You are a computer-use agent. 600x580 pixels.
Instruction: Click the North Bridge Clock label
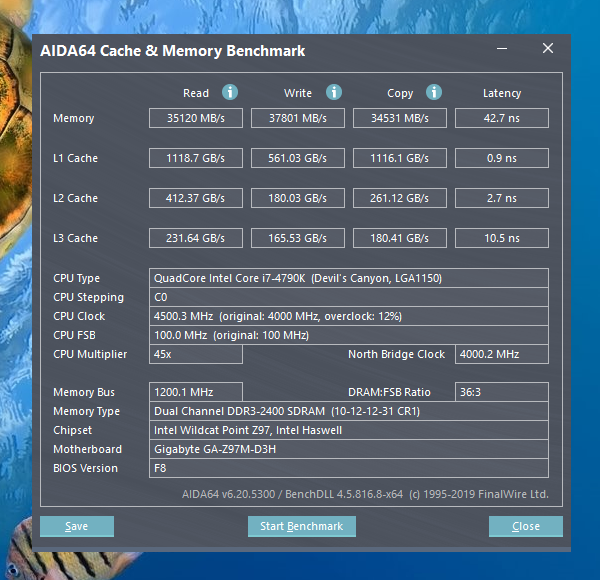(396, 354)
